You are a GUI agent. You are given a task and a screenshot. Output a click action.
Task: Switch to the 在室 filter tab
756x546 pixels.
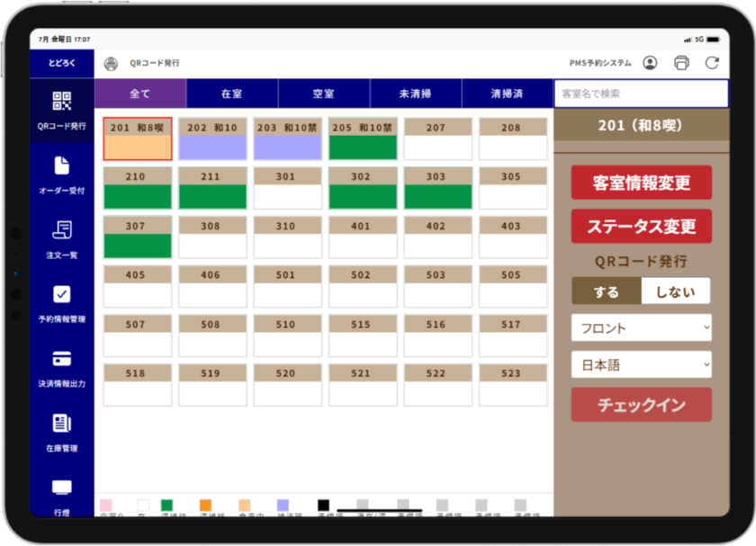(x=232, y=94)
